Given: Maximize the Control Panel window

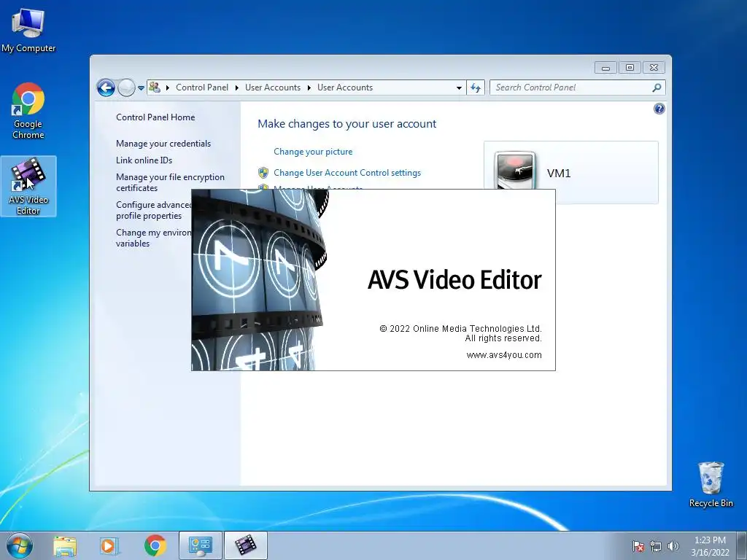Looking at the screenshot, I should [x=630, y=68].
